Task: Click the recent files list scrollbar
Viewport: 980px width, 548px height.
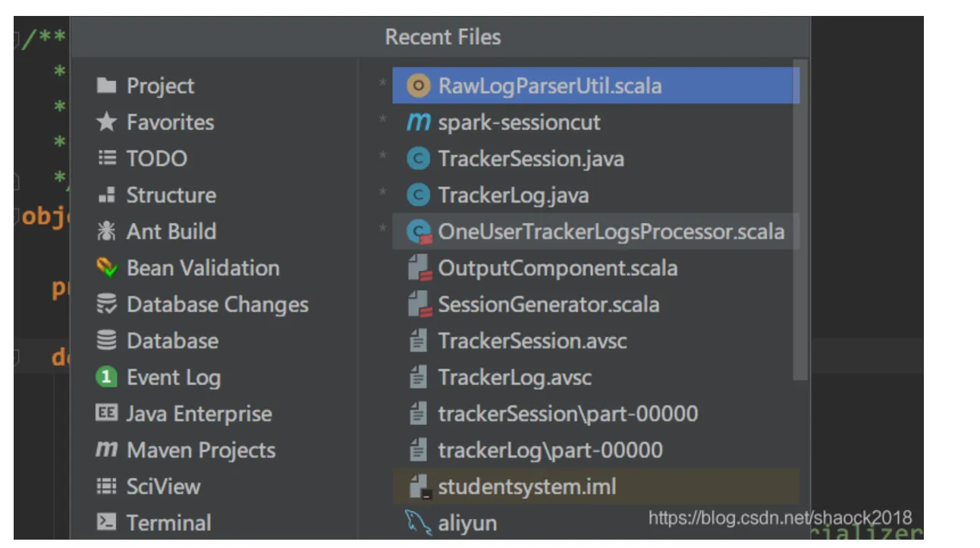Action: click(800, 220)
